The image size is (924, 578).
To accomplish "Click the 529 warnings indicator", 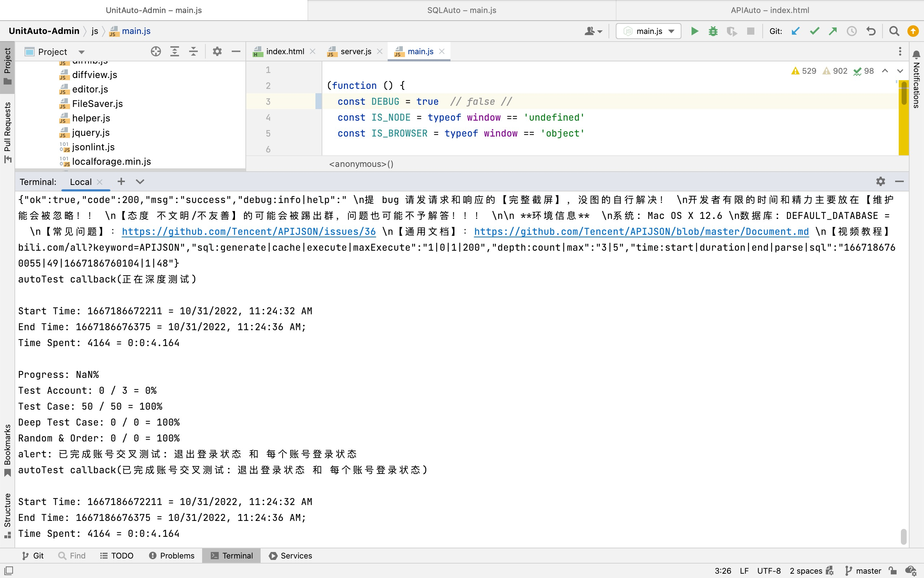I will pyautogui.click(x=804, y=71).
